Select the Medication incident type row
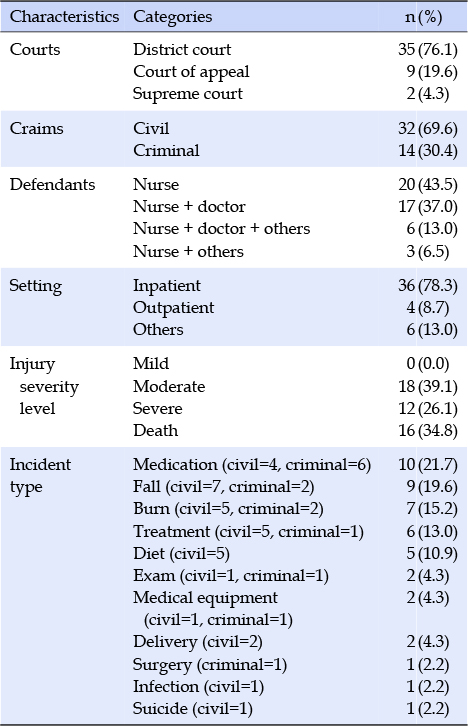468x726 pixels. click(234, 465)
